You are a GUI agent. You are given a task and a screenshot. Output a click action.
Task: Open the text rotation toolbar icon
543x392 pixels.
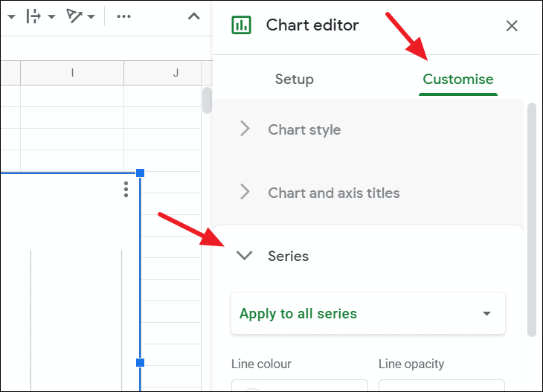[74, 16]
